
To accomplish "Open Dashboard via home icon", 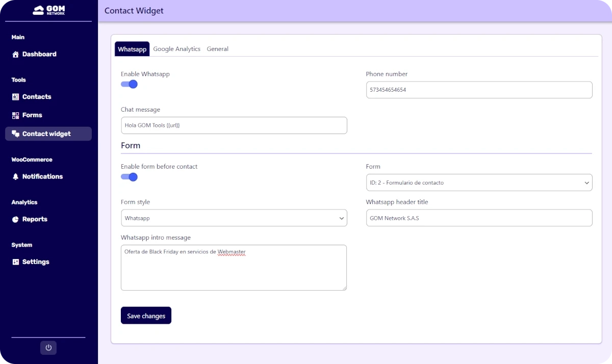I will point(15,54).
